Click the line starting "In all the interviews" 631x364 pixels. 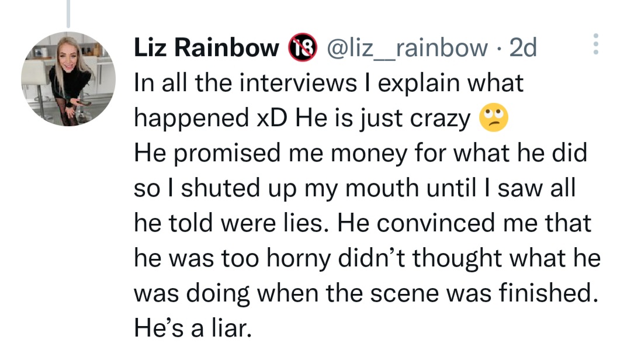(x=329, y=84)
